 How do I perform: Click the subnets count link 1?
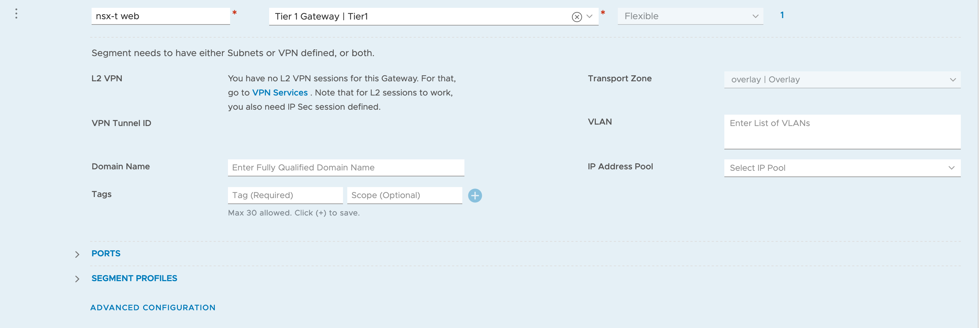tap(782, 15)
